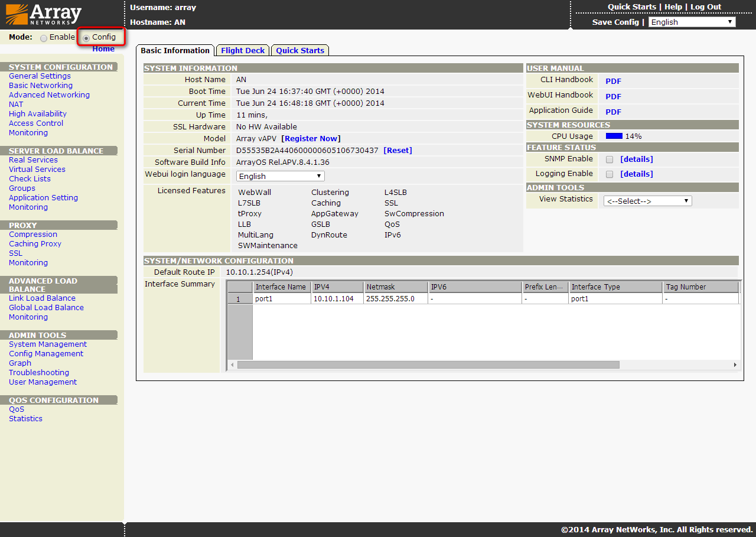Select the Enable mode radio button
The height and width of the screenshot is (537, 756).
(44, 38)
